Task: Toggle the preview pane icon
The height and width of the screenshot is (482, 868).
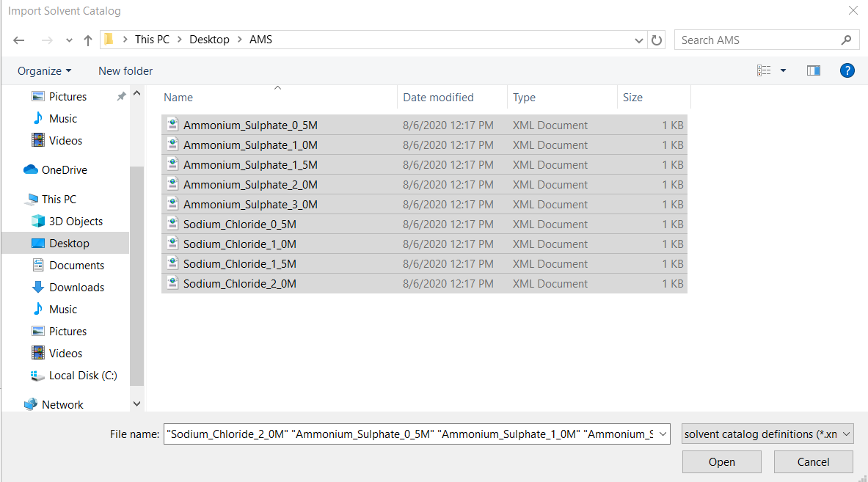Action: pyautogui.click(x=813, y=70)
